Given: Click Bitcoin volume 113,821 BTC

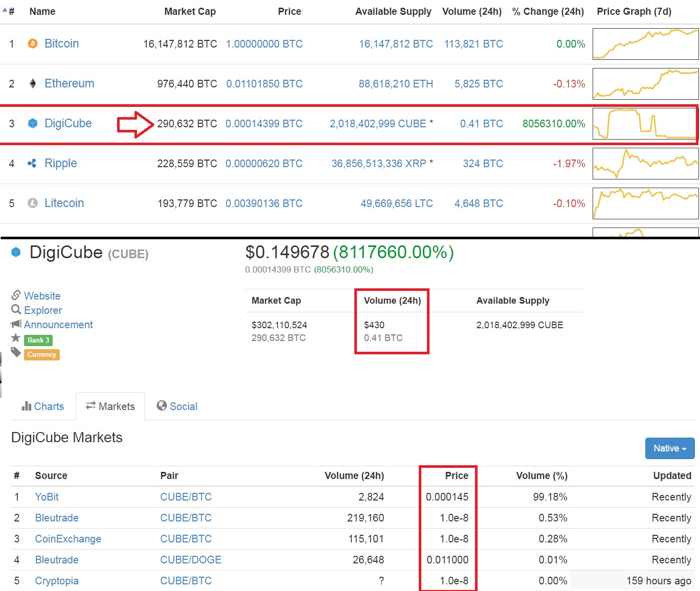Looking at the screenshot, I should pos(473,44).
